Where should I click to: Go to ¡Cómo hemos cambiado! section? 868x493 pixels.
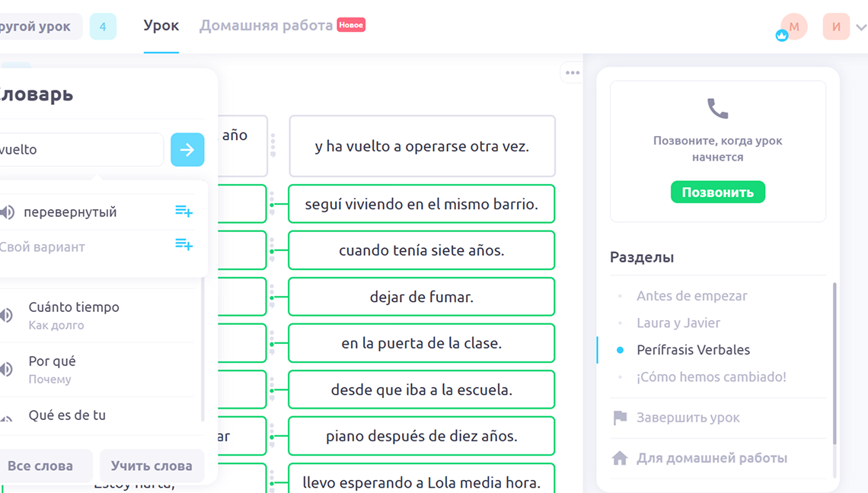(711, 377)
